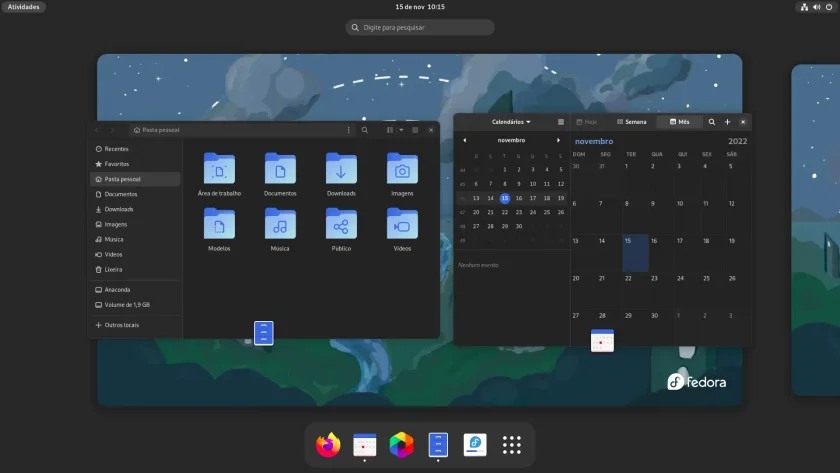The width and height of the screenshot is (840, 473).
Task: Launch the Calendar app in the dock
Action: tap(365, 445)
